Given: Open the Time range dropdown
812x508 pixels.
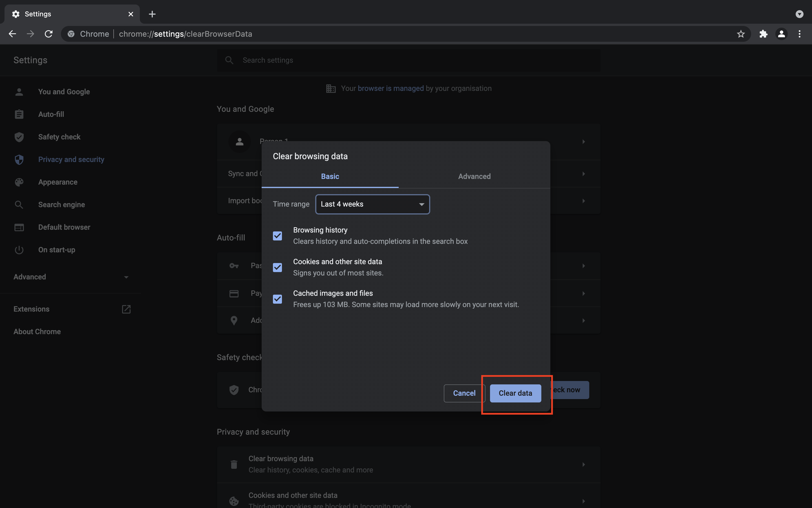Looking at the screenshot, I should [x=372, y=204].
